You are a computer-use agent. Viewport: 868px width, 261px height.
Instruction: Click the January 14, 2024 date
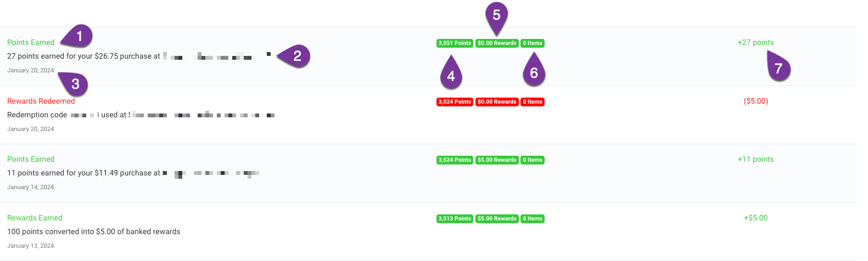point(31,187)
